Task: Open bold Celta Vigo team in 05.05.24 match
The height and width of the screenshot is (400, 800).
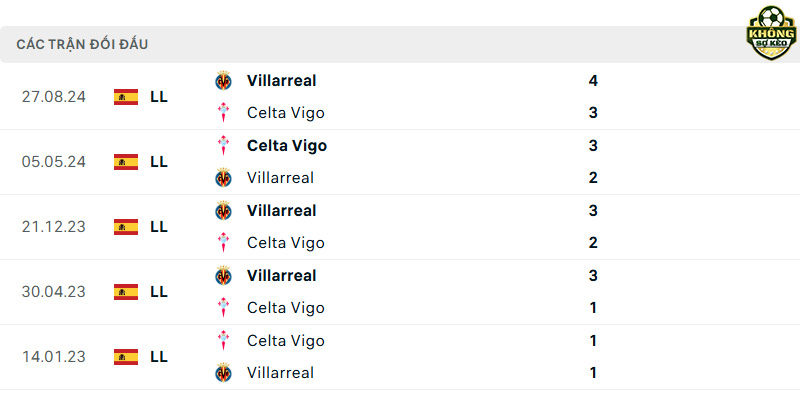Action: pos(287,146)
